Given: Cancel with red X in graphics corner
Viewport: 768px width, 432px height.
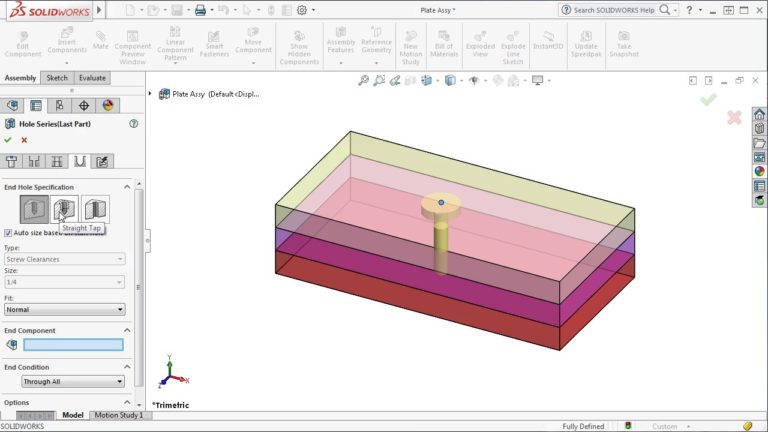Looking at the screenshot, I should pyautogui.click(x=734, y=118).
